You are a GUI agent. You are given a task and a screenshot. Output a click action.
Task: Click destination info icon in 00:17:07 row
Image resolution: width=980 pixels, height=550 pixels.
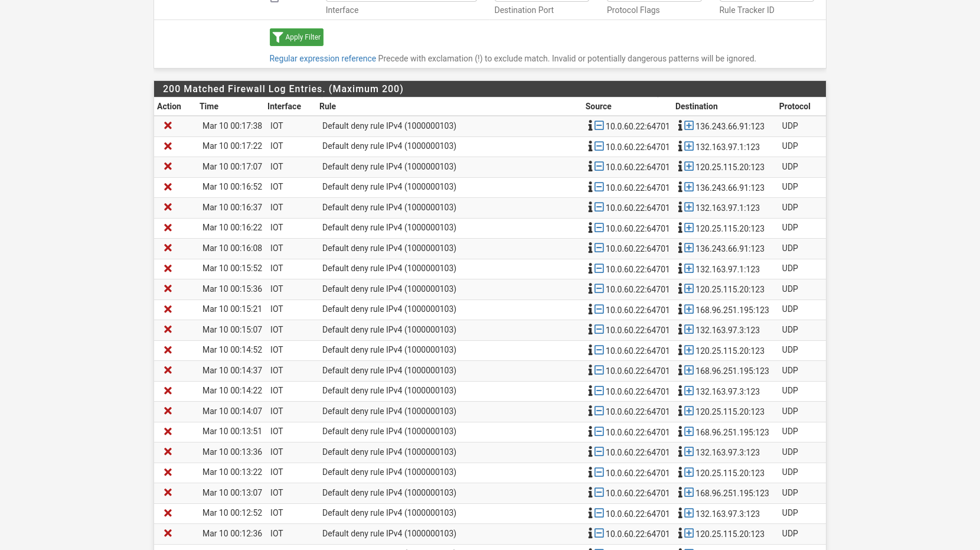(680, 167)
